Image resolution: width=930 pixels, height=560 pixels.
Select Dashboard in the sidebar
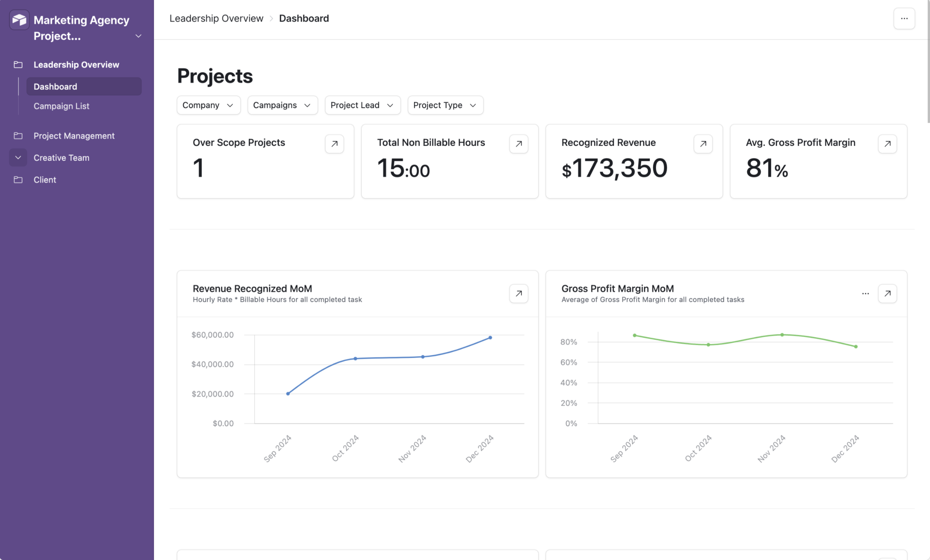click(x=55, y=86)
